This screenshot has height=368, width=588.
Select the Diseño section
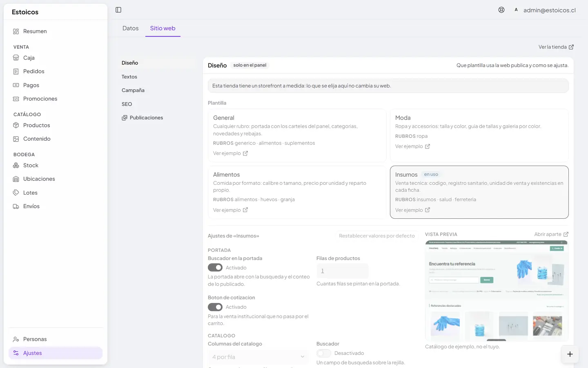(x=130, y=63)
